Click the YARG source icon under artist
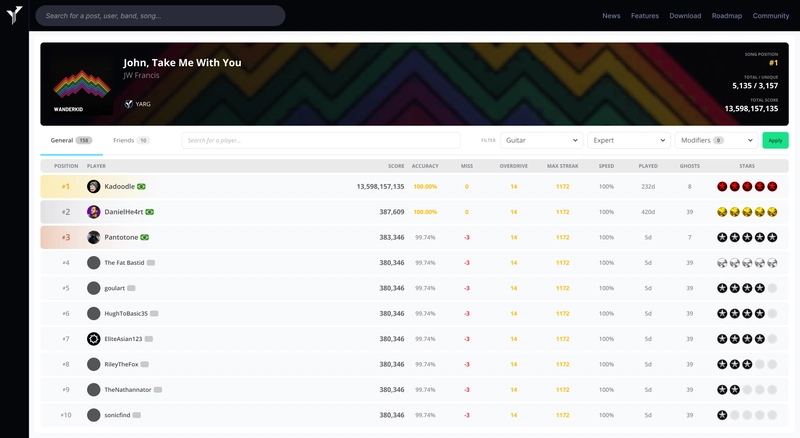800x438 pixels. click(x=129, y=104)
